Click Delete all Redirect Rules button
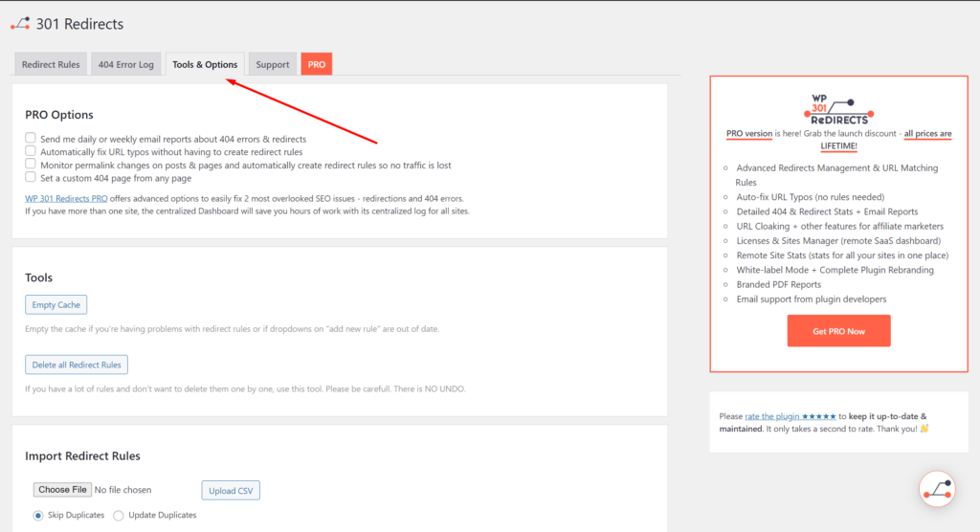Image resolution: width=980 pixels, height=532 pixels. pyautogui.click(x=77, y=365)
